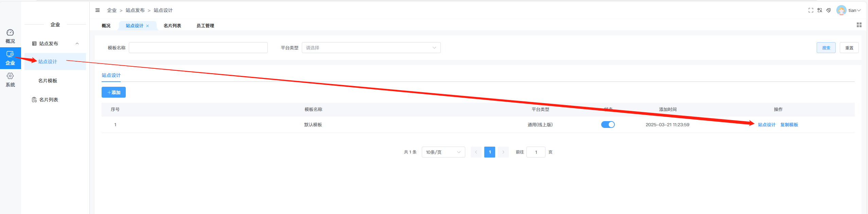
Task: Open the tab grid menu icon
Action: pyautogui.click(x=859, y=25)
